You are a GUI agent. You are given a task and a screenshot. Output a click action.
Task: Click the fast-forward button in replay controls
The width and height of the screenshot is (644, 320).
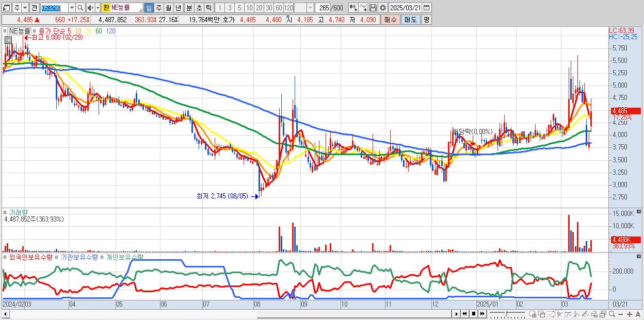click(482, 314)
